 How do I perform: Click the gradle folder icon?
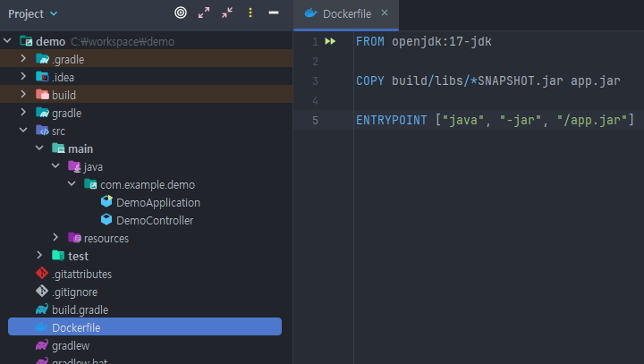pos(42,112)
